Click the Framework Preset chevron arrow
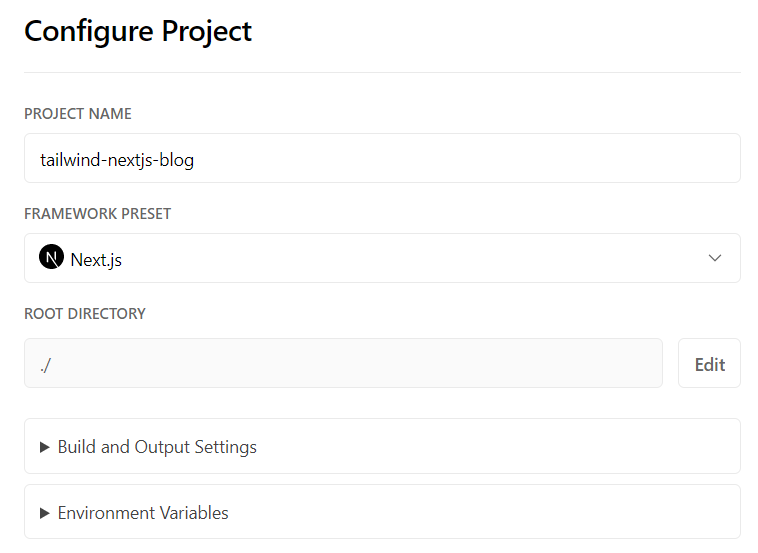The width and height of the screenshot is (758, 553). pyautogui.click(x=715, y=258)
